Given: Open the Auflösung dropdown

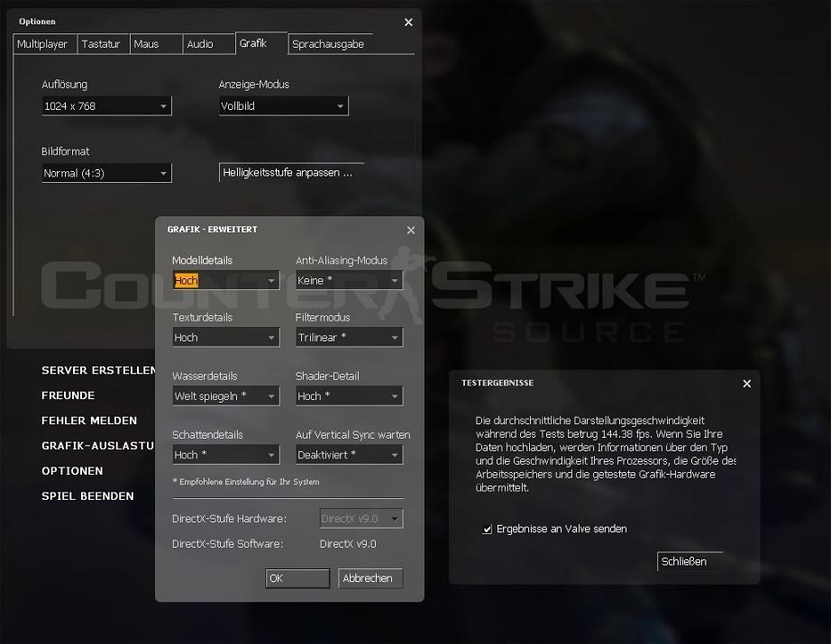Looking at the screenshot, I should 106,106.
